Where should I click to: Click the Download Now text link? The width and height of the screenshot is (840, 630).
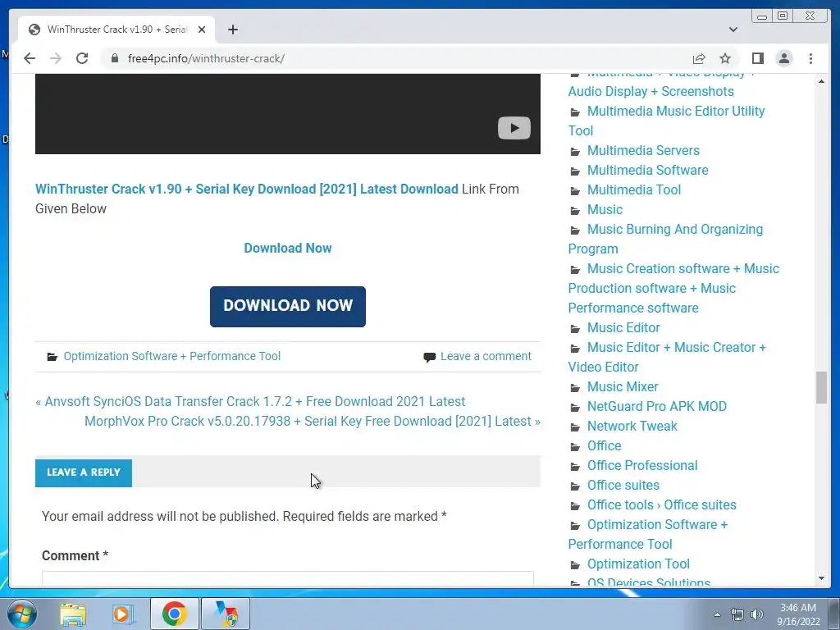tap(288, 248)
